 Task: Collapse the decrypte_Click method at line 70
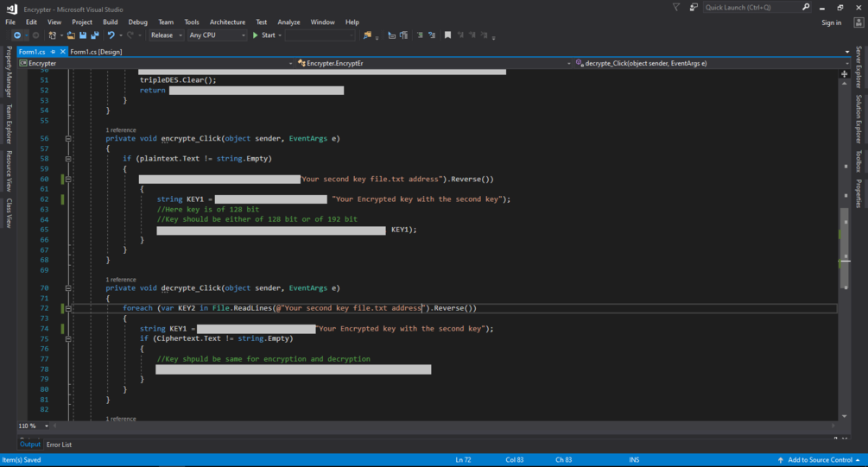(68, 288)
